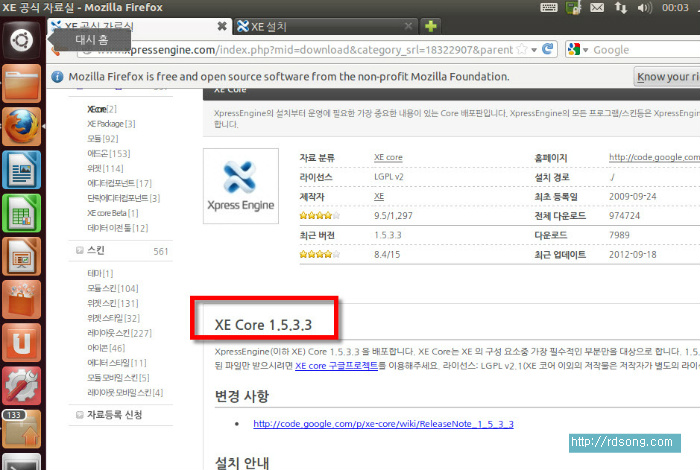Image resolution: width=700 pixels, height=470 pixels.
Task: Close the XE 설치 tab
Action: [408, 26]
